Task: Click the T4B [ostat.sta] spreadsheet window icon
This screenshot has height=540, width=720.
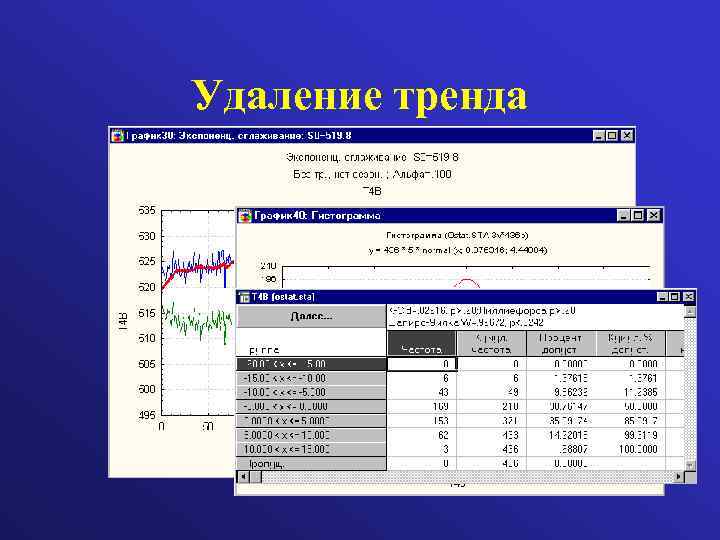Action: tap(244, 297)
